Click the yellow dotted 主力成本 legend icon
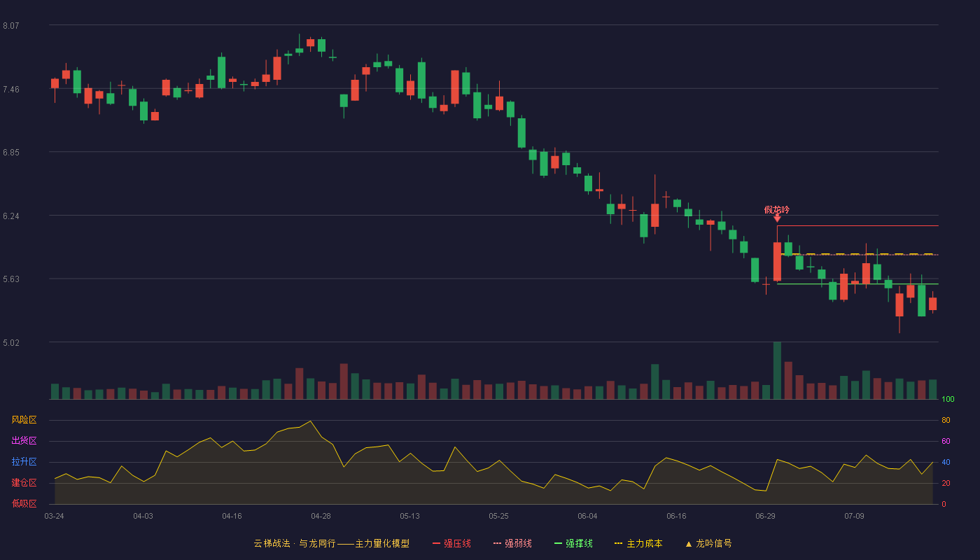Viewport: 980px width, 560px height. 618,543
